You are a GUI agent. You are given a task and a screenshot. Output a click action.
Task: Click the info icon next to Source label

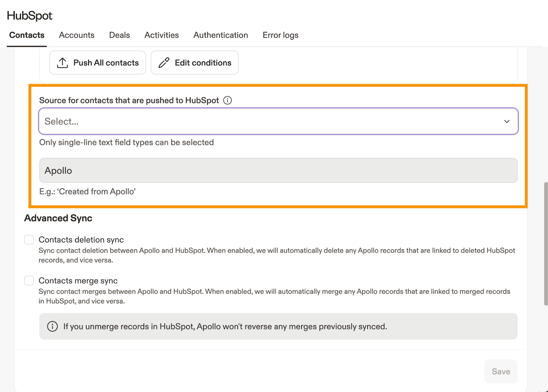[227, 100]
